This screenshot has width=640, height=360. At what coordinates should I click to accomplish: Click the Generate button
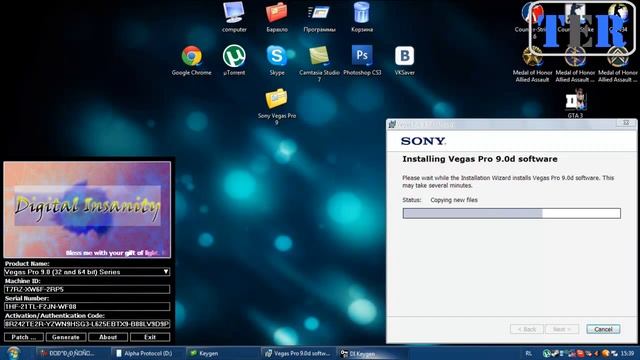point(66,337)
